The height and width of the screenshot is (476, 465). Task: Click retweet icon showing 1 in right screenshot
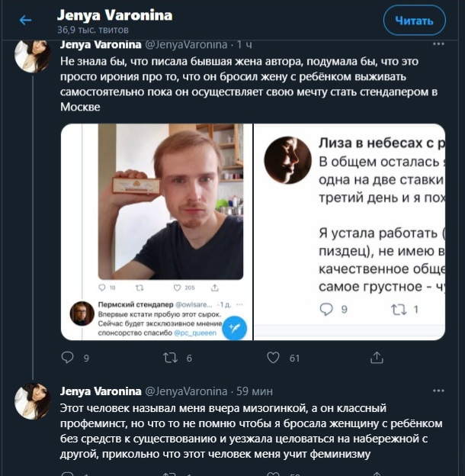398,309
